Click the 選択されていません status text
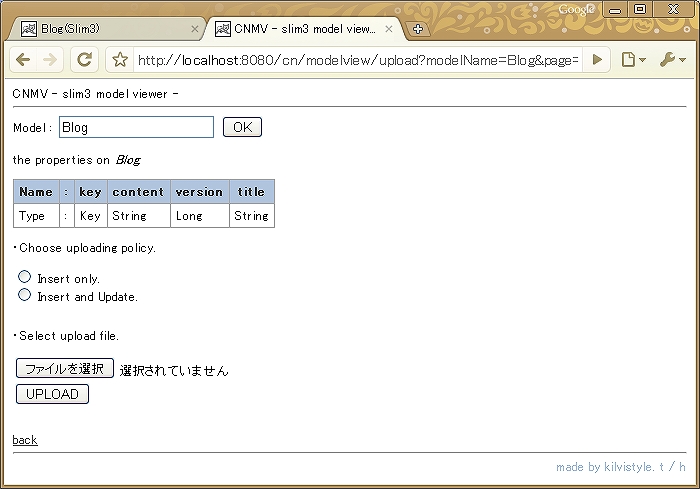The height and width of the screenshot is (489, 700). click(174, 370)
